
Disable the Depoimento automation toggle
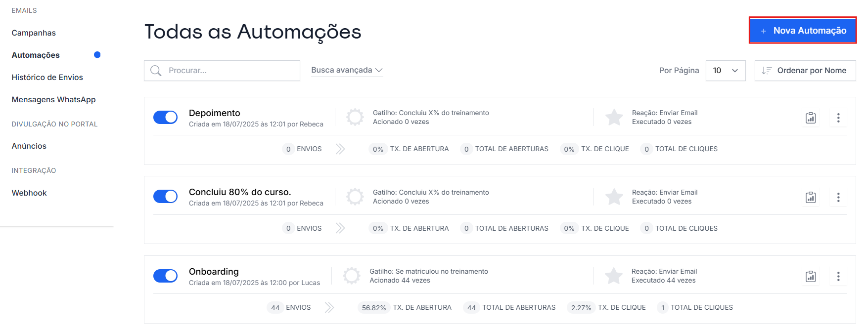click(x=165, y=117)
